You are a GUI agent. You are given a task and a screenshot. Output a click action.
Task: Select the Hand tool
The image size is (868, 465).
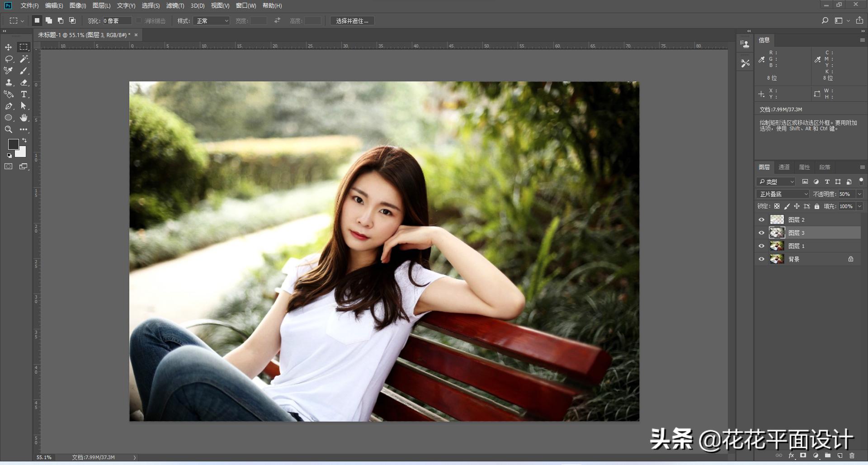[x=24, y=118]
